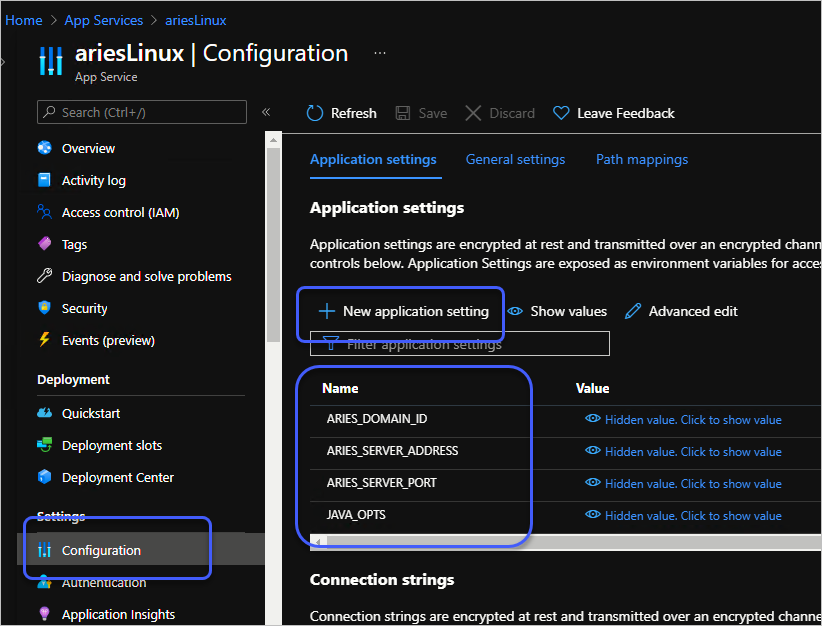Go to App Services breadcrumb link
This screenshot has height=626, width=822.
(x=104, y=20)
